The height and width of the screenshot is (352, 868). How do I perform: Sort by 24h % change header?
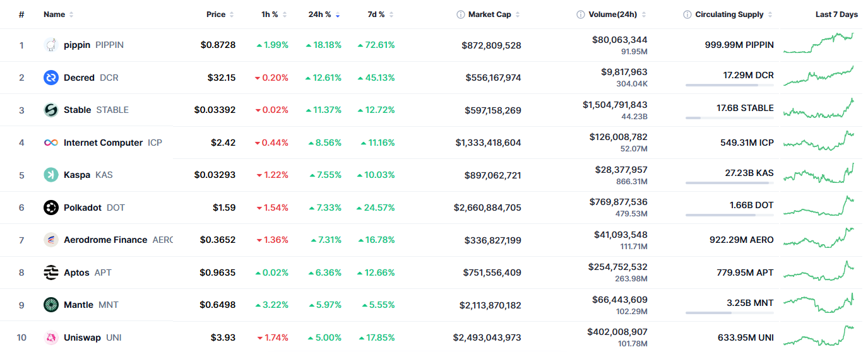[x=320, y=15]
